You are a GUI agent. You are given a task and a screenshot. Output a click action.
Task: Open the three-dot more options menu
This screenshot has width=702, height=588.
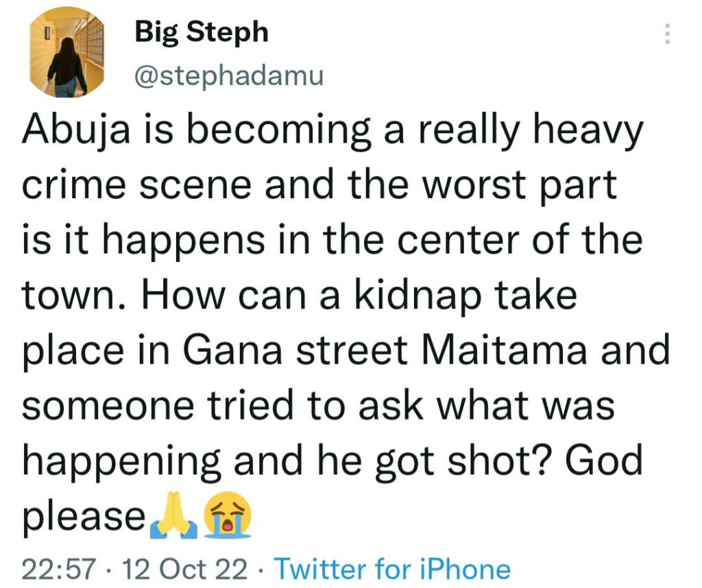click(664, 34)
